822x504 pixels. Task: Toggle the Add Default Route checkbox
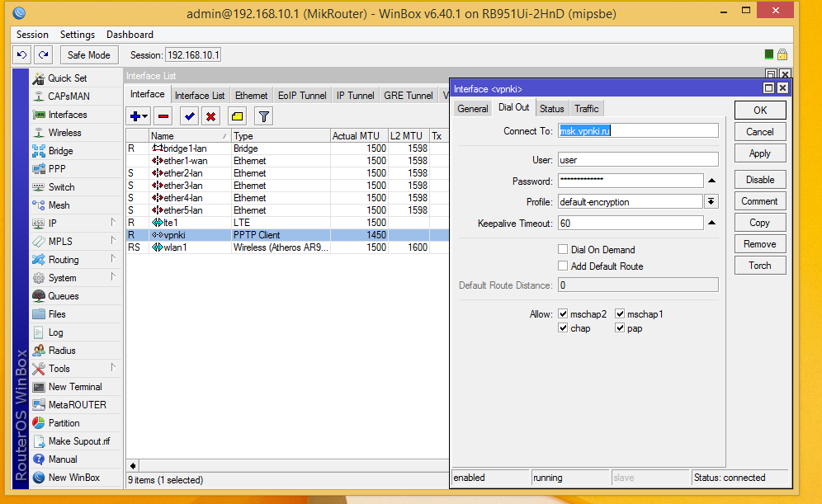563,266
